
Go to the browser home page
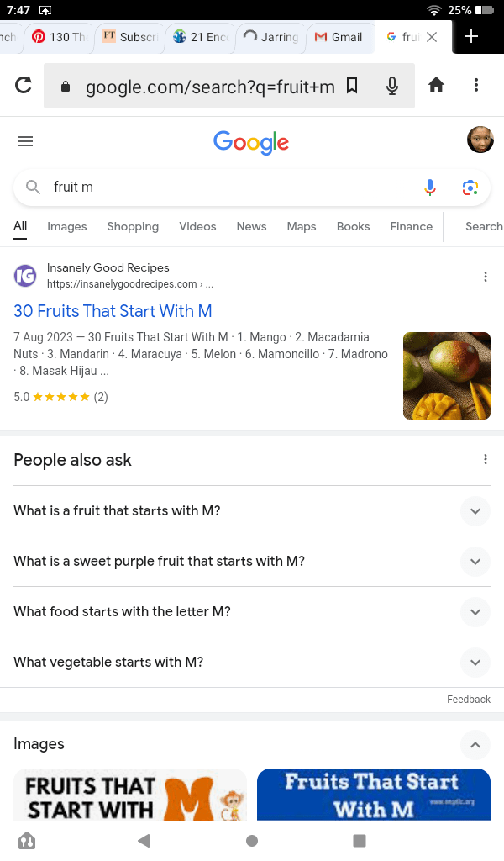[436, 85]
